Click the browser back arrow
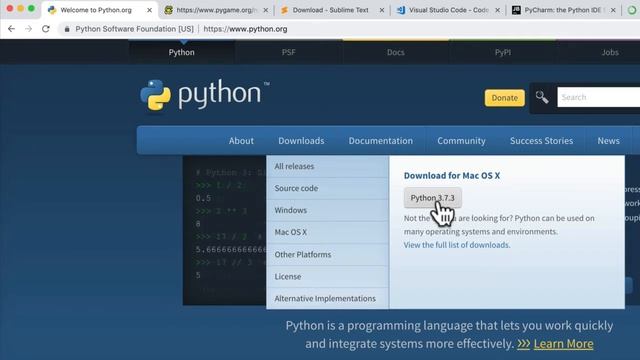The height and width of the screenshot is (360, 640). click(11, 29)
